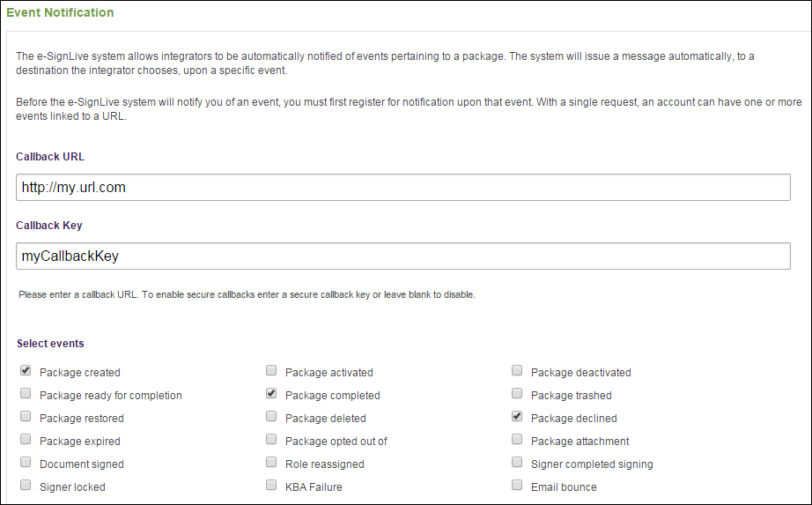This screenshot has height=505, width=812.
Task: Tick the Package deleted checkbox
Action: click(271, 416)
